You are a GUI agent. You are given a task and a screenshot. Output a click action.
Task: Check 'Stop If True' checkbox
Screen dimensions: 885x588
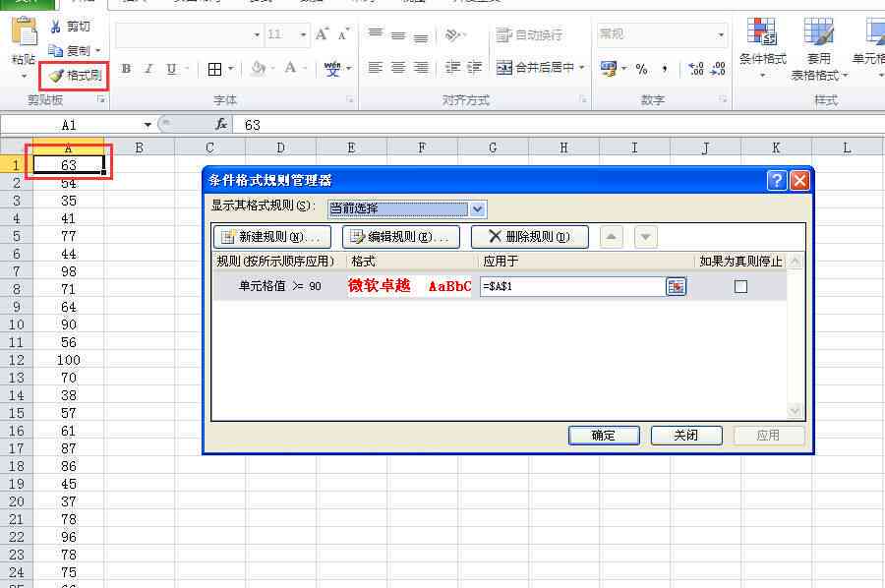coord(740,287)
